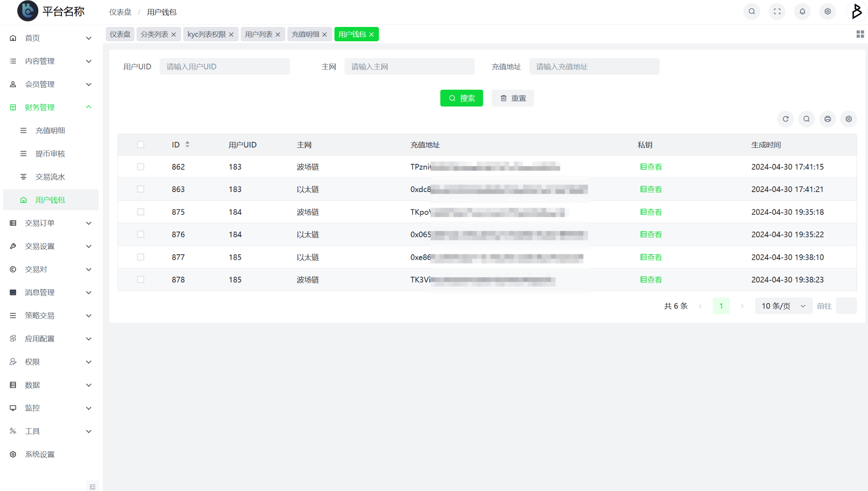Click the green 搜索 button
Image resolution: width=868 pixels, height=491 pixels.
click(461, 98)
